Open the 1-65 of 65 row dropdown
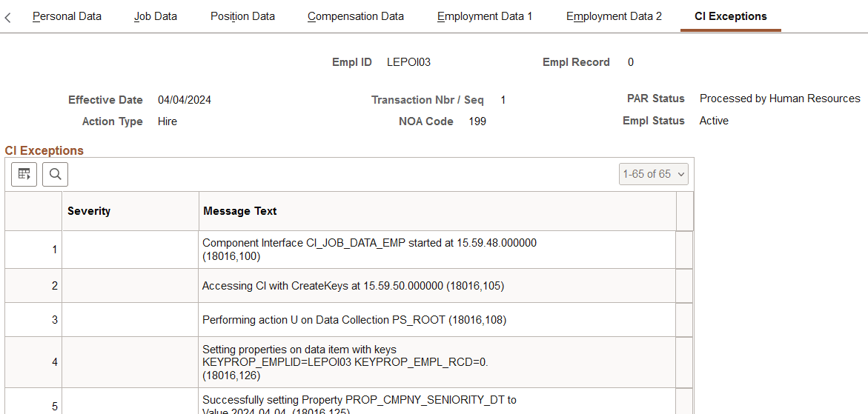Screen dimensions: 868x414 (x=653, y=174)
